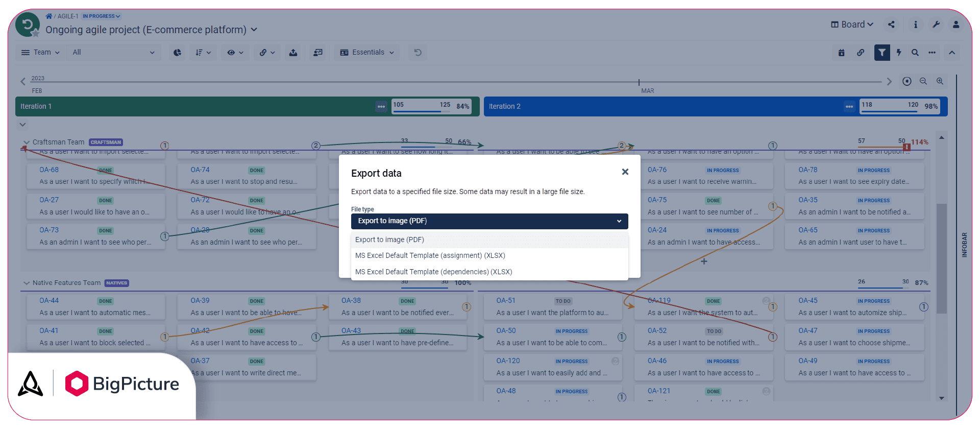980x429 pixels.
Task: Click the lightning bolt quick actions icon
Action: pos(899,52)
